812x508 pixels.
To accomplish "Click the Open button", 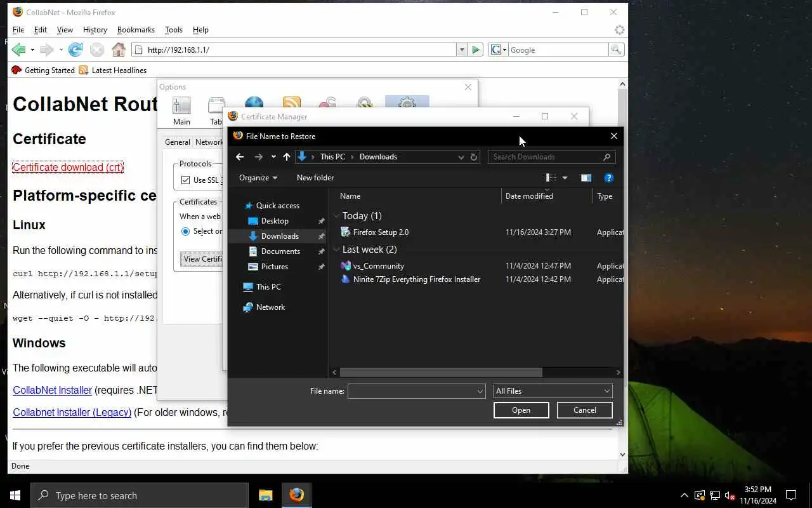I will [x=521, y=410].
